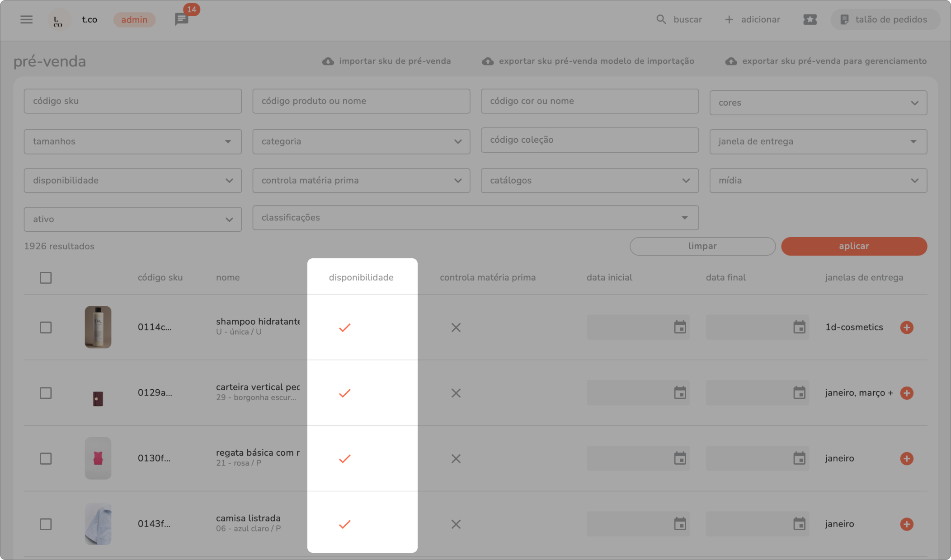Screen dimensions: 951x560
Task: Open the janela de entrega dropdown
Action: pos(818,141)
